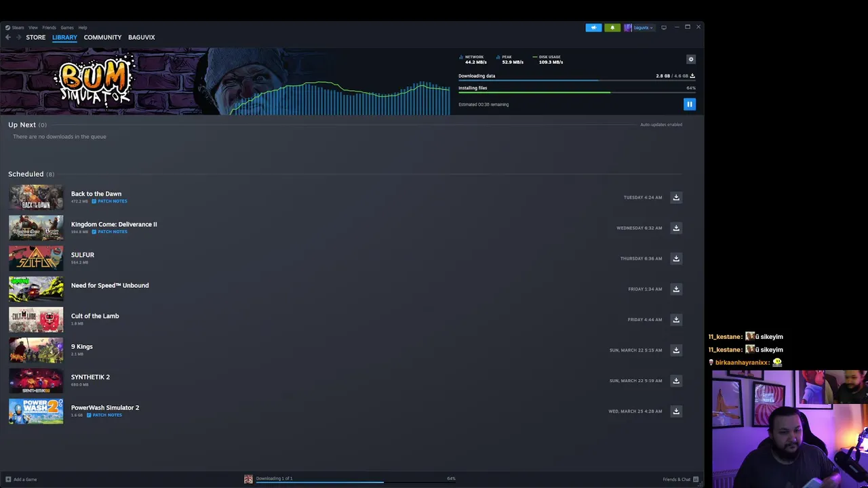Click the Back to the Dawn thumbnail
The width and height of the screenshot is (868, 488).
[x=36, y=197]
